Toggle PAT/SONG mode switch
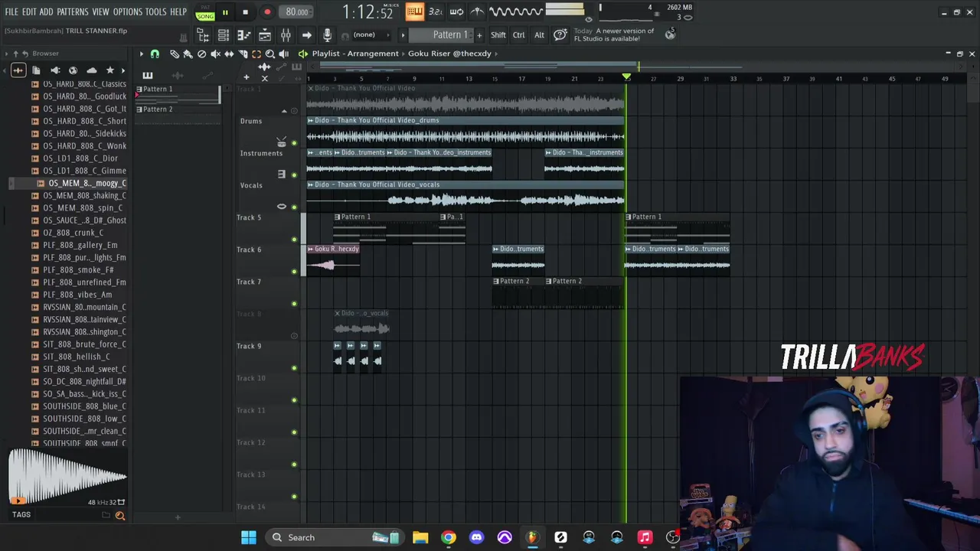980x551 pixels. (x=204, y=13)
